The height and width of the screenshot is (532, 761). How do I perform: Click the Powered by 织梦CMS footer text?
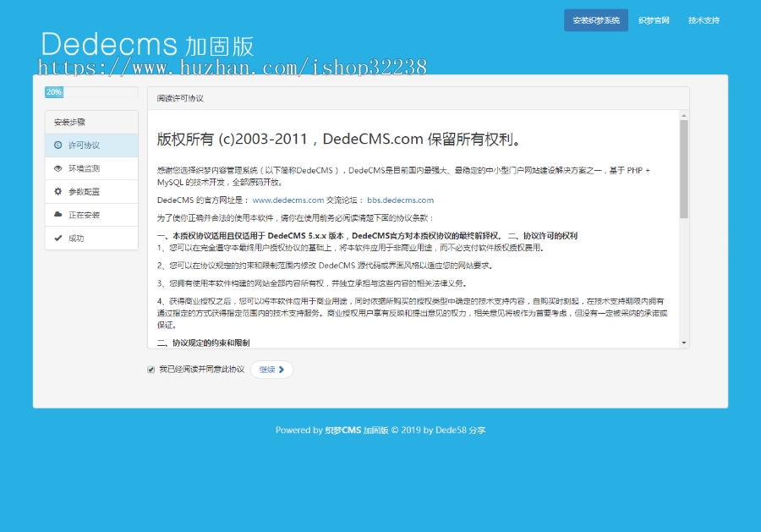[x=380, y=430]
